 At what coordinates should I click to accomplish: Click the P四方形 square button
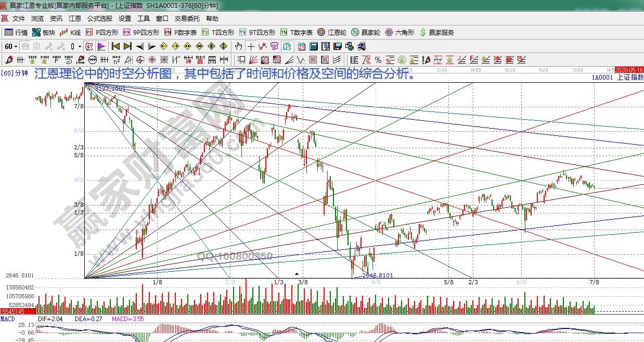pyautogui.click(x=102, y=32)
